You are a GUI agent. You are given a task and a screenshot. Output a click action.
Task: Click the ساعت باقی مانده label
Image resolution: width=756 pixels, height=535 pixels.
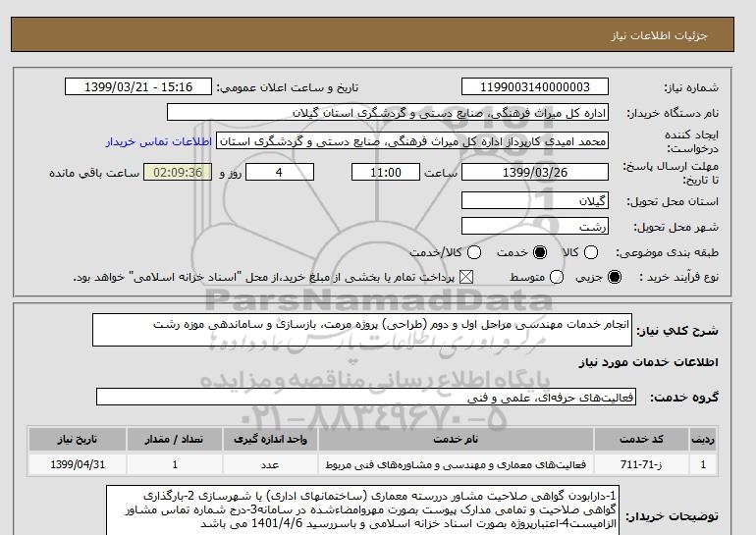94,173
